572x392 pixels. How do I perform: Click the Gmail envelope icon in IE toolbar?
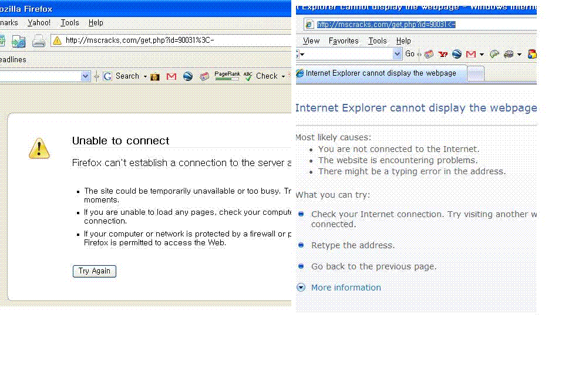(471, 54)
